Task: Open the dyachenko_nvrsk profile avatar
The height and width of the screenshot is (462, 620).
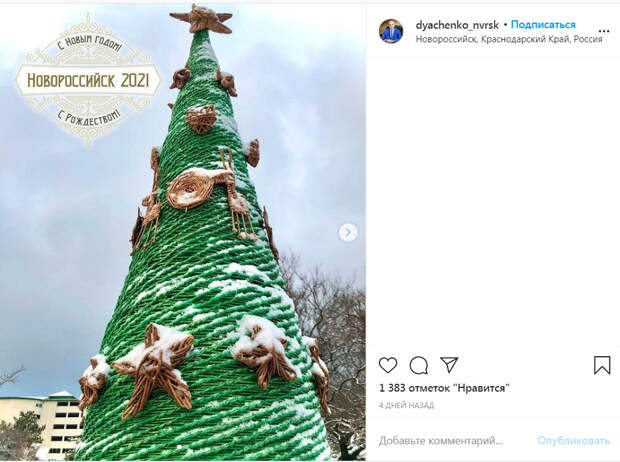Action: pos(391,31)
